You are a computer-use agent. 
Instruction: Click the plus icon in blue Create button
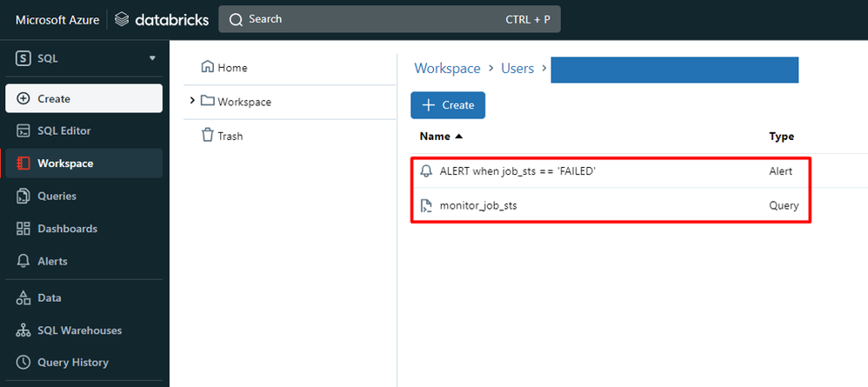click(429, 105)
